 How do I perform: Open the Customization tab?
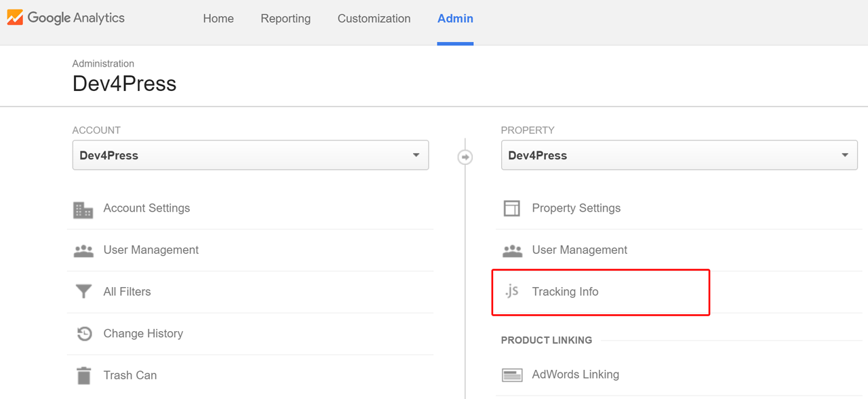[x=374, y=19]
